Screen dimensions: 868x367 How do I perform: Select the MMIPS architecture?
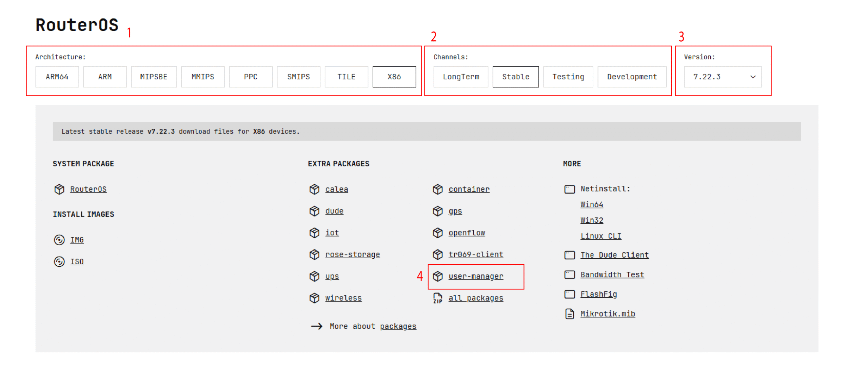click(x=203, y=77)
